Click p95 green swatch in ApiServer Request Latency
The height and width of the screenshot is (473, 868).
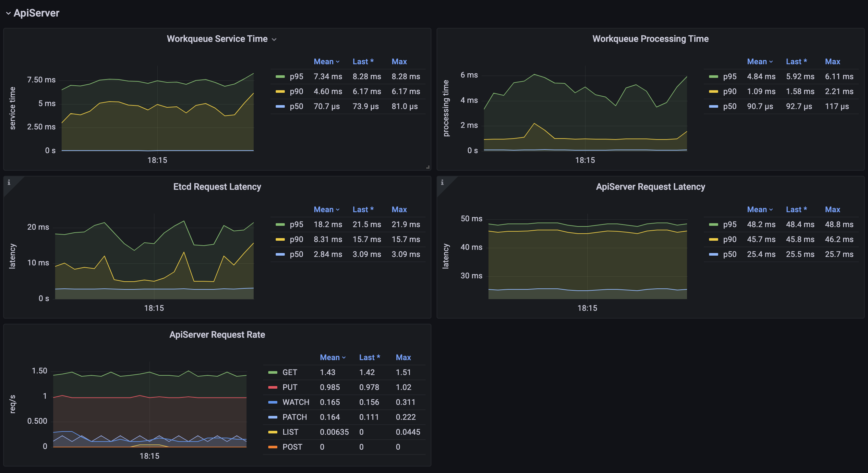(713, 224)
